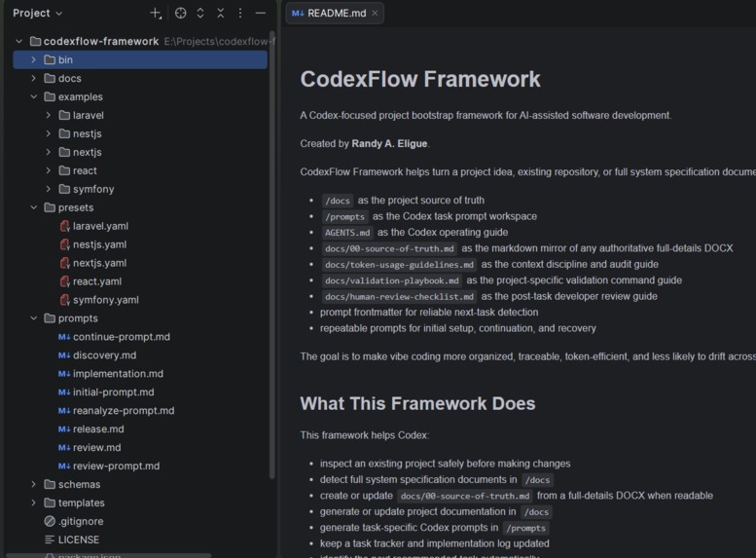Expand the schemas folder

[33, 484]
